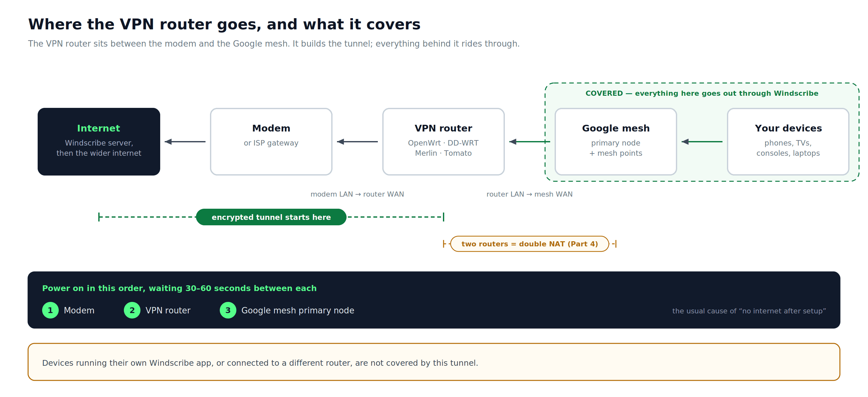This screenshot has height=397, width=868.
Task: Click 'OpenWrt · DD-WRT' firmware text
Action: click(443, 143)
